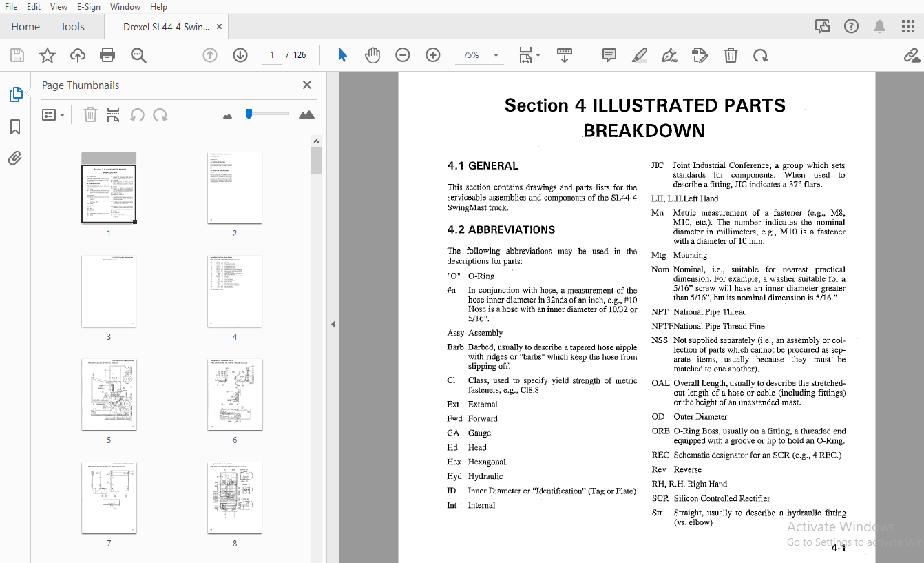
Task: Open the E-Sign menu
Action: [88, 6]
